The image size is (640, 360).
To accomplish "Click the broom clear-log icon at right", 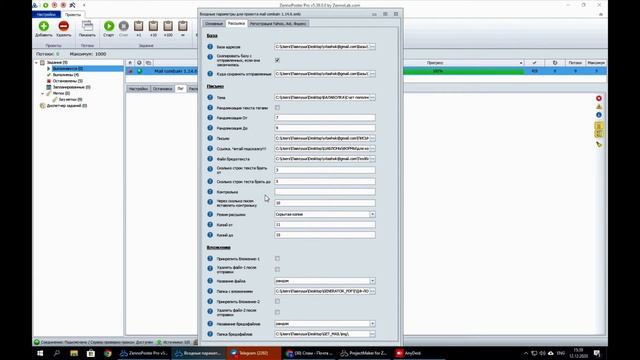I will pyautogui.click(x=599, y=144).
